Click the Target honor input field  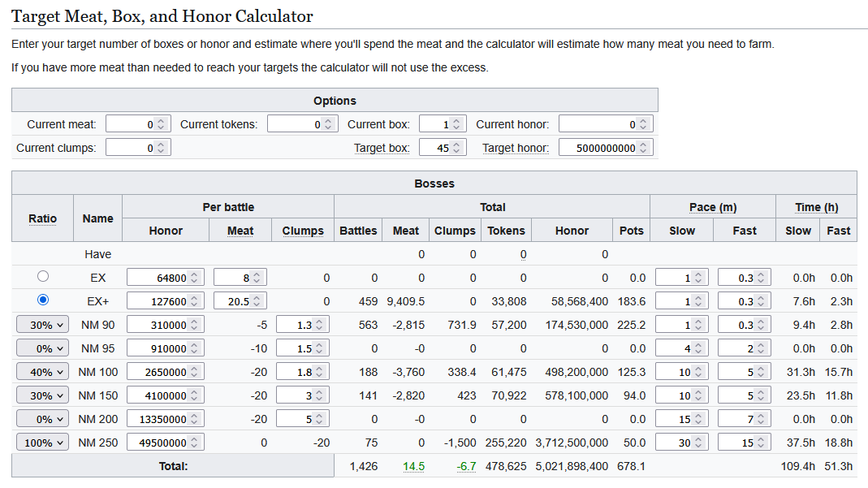coord(606,148)
